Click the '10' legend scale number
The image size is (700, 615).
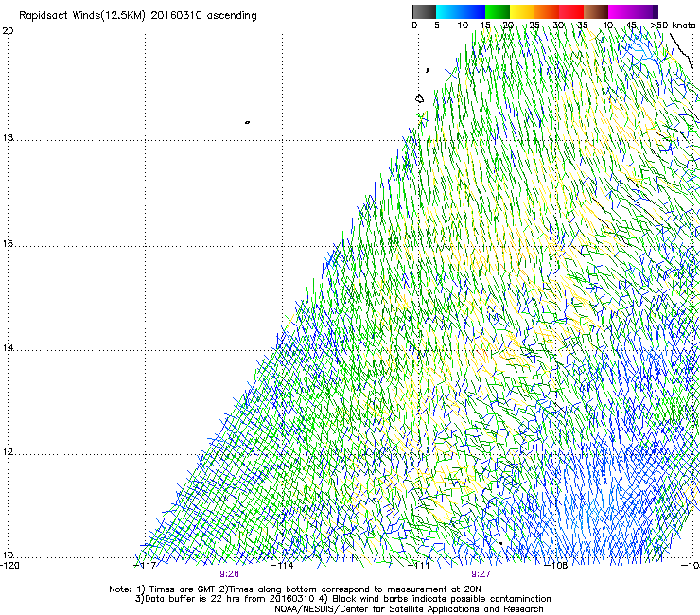pyautogui.click(x=463, y=26)
